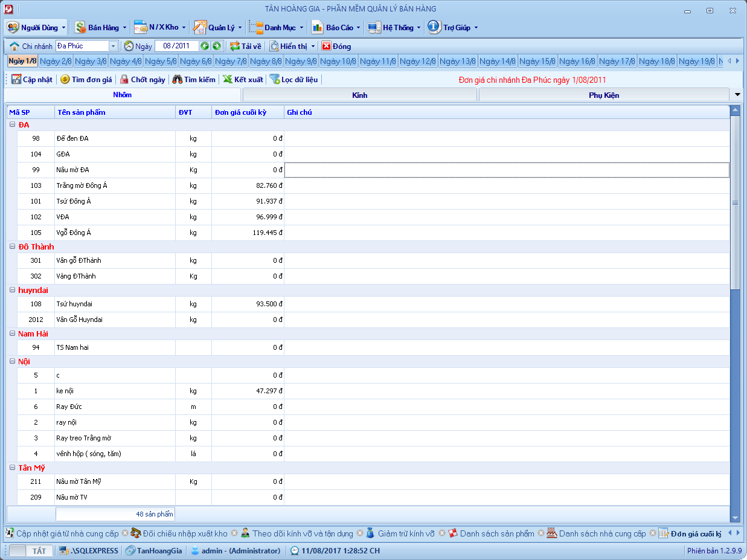Collapse the Đô Thành product group
The height and width of the screenshot is (560, 747).
[12, 247]
